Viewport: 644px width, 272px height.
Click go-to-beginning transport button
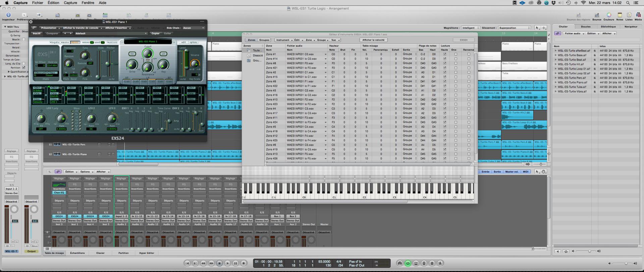187,263
